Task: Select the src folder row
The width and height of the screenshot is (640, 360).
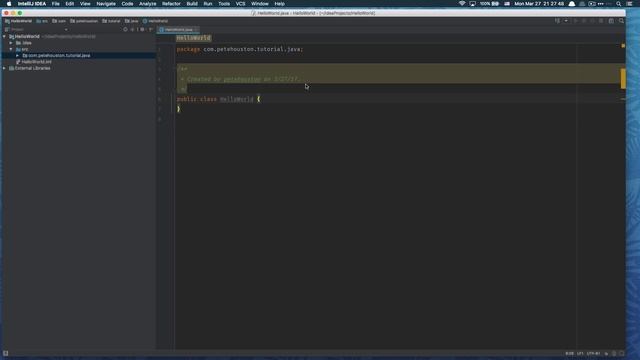Action: (x=78, y=49)
